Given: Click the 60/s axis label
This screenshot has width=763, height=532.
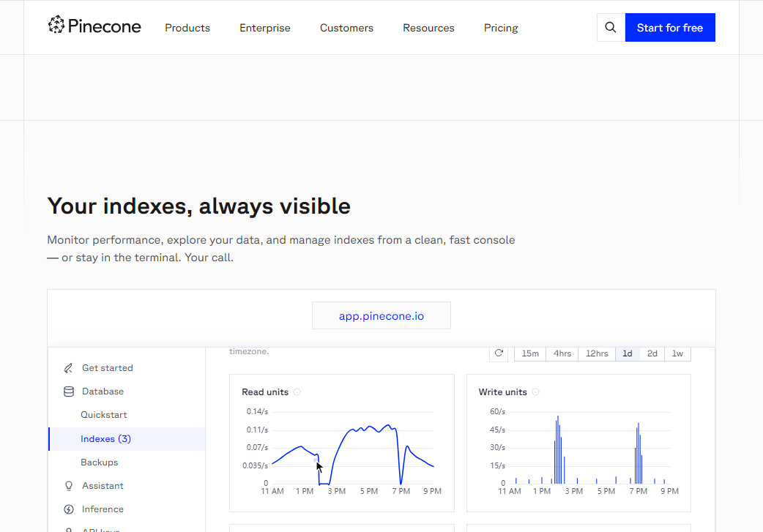Looking at the screenshot, I should coord(497,411).
